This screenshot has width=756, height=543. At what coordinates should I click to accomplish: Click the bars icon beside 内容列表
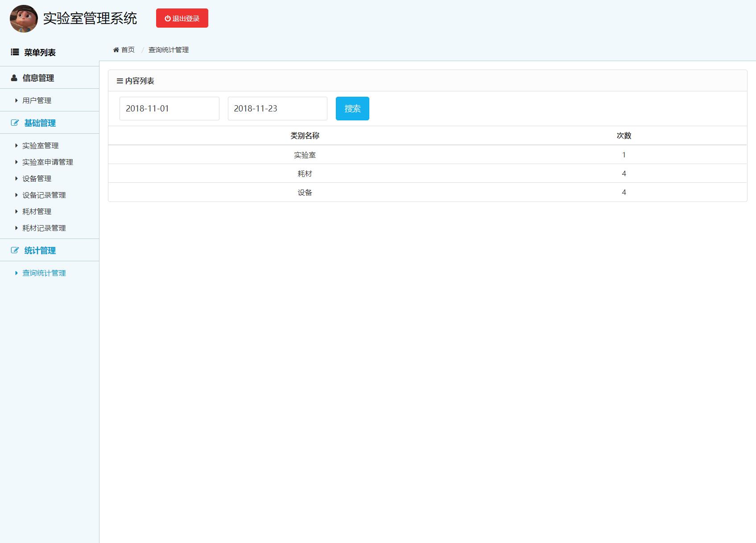(x=120, y=81)
